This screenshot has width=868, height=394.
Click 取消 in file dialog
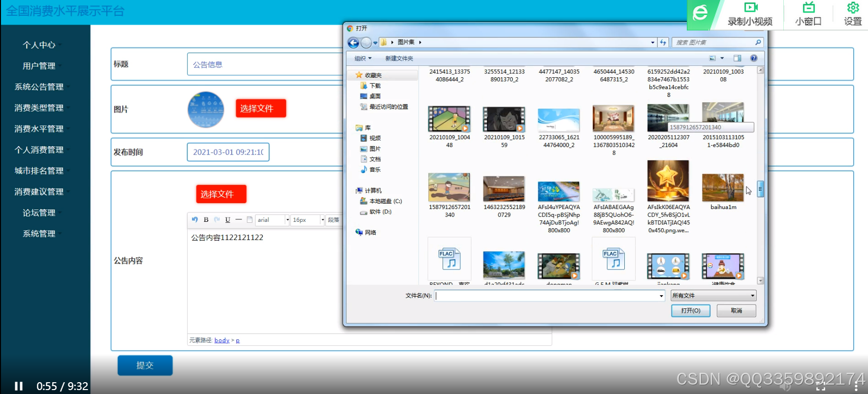coord(737,311)
